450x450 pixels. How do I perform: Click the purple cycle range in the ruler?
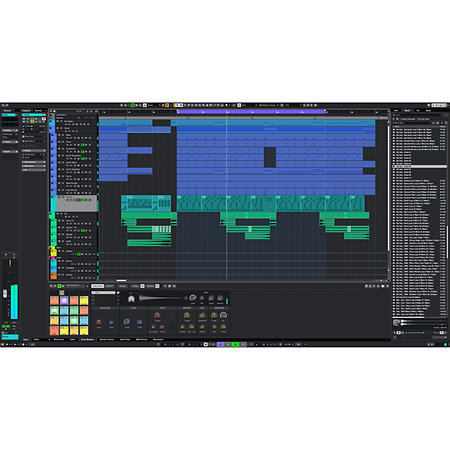(252, 112)
